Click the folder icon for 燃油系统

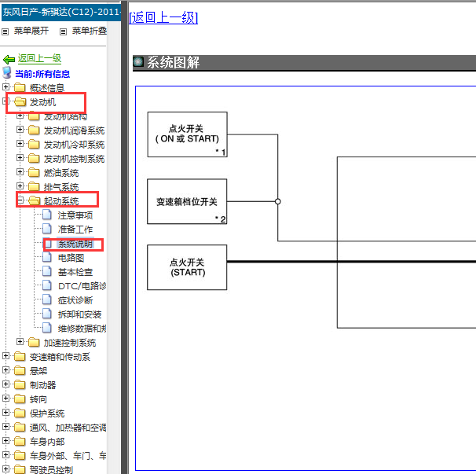34,172
